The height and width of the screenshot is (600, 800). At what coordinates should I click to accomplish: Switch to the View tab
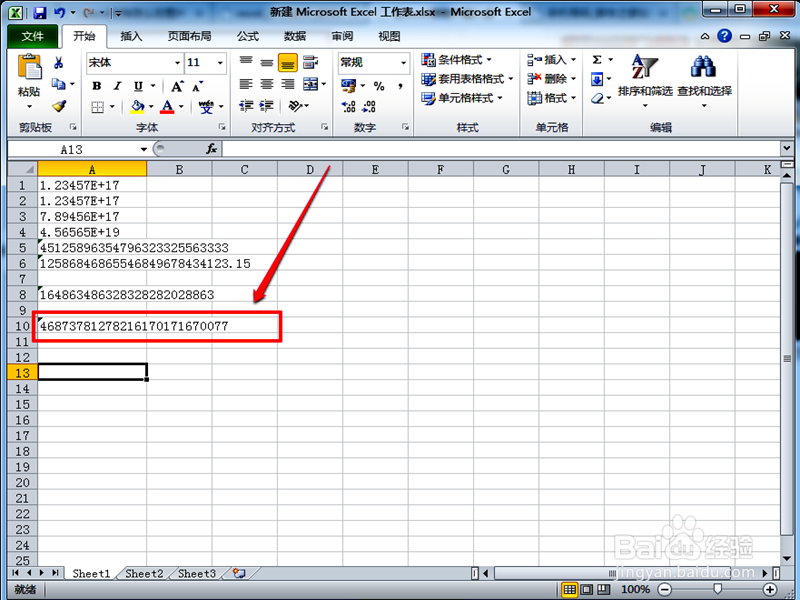[x=389, y=36]
